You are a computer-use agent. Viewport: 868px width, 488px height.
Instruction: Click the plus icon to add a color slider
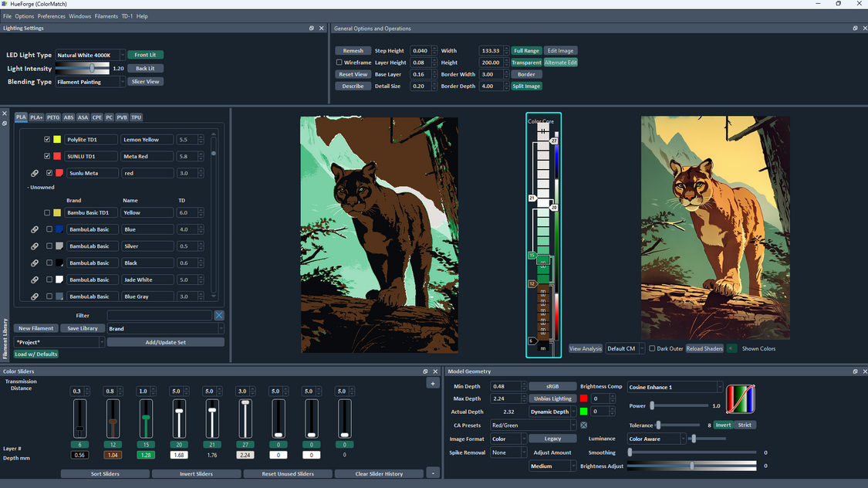[432, 382]
